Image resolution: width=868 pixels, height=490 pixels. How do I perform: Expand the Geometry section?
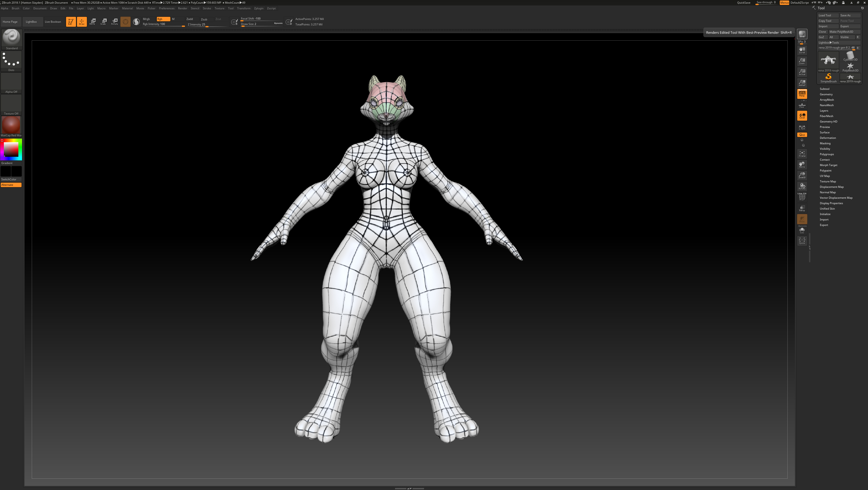(x=826, y=94)
